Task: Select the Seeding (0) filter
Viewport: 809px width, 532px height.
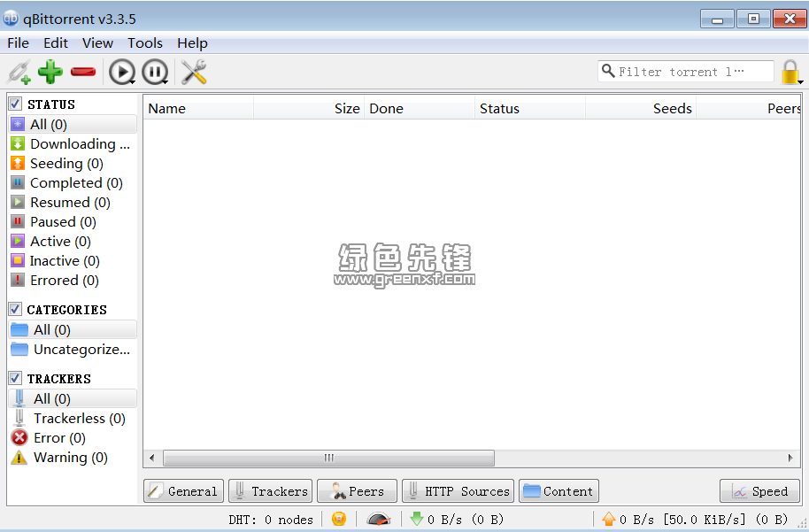Action: (x=73, y=164)
